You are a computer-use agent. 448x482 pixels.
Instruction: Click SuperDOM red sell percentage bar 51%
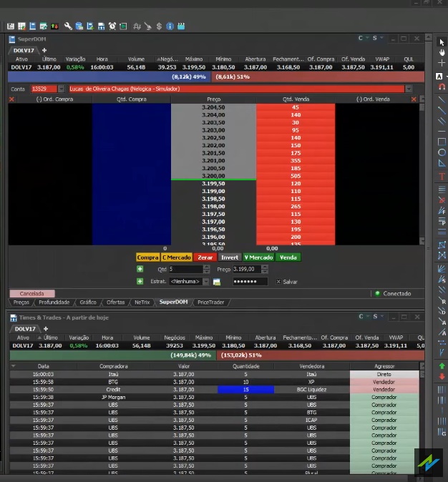click(318, 77)
